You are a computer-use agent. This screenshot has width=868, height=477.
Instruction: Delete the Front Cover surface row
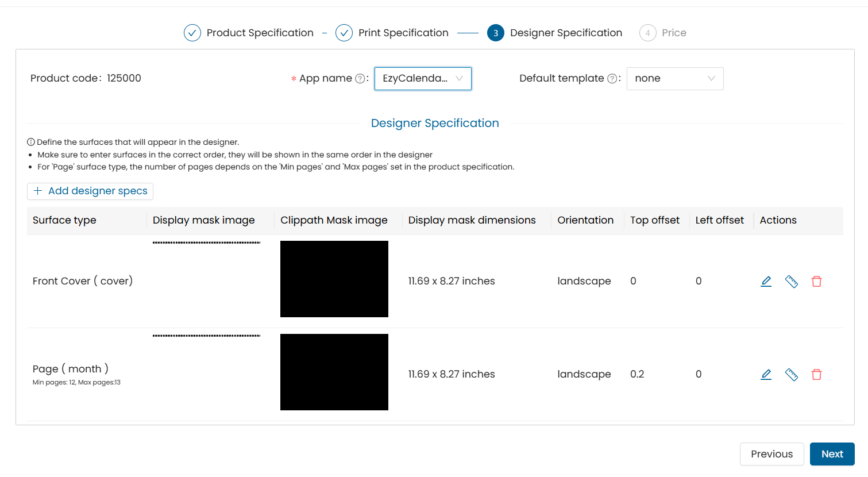coord(816,282)
